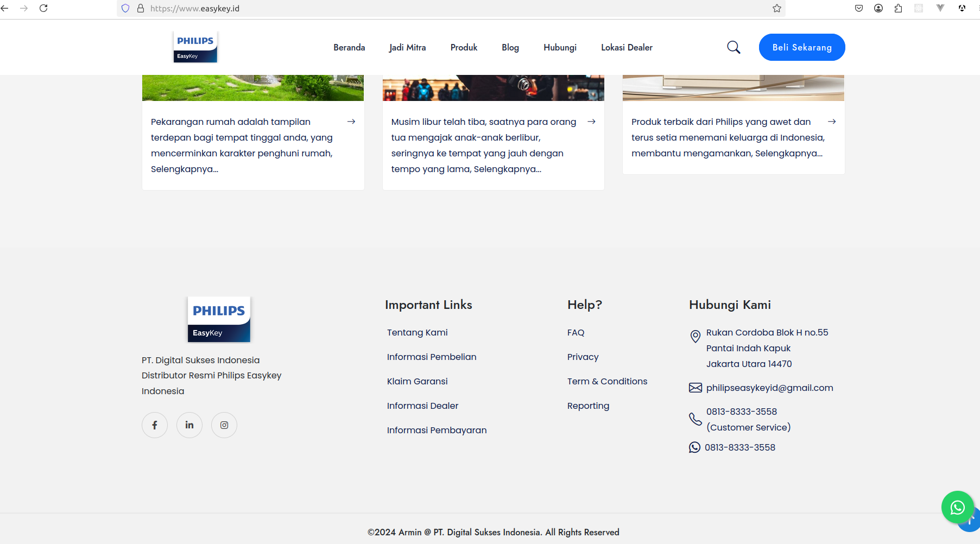Open the Instagram social icon
980x544 pixels.
click(224, 425)
